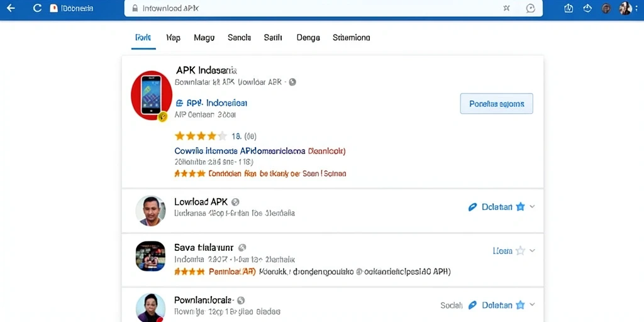Click the browser back arrow
The width and height of the screenshot is (644, 322).
click(x=11, y=8)
